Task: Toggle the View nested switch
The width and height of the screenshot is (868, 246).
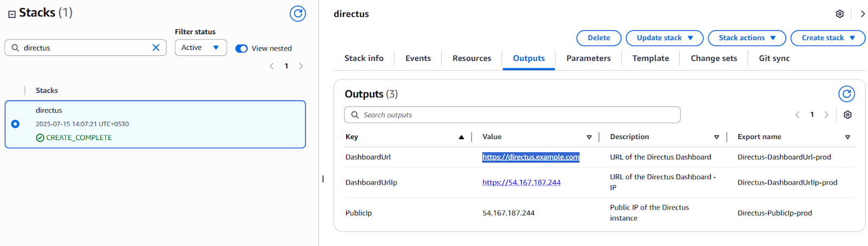Action: point(241,48)
